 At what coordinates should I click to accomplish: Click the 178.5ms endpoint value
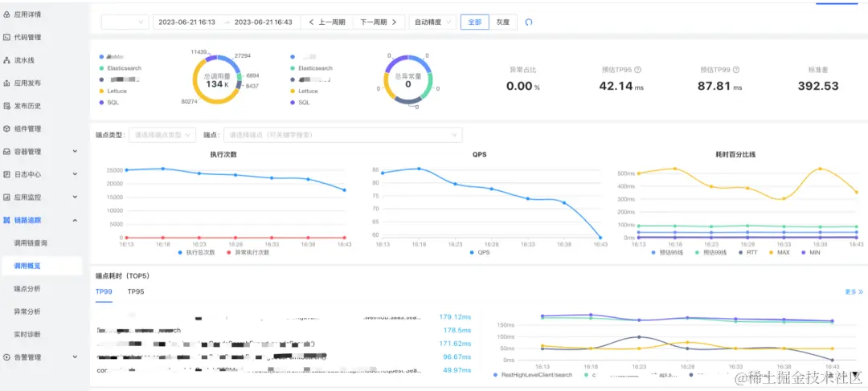457,330
